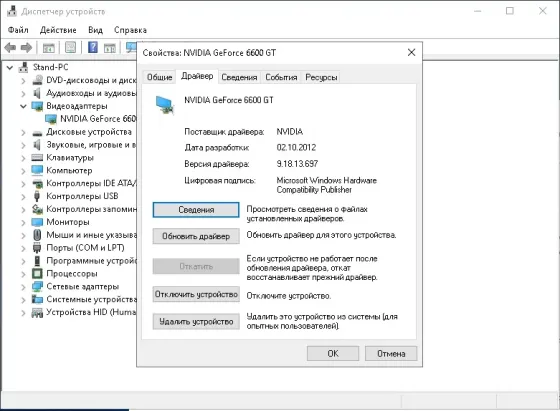Viewport: 560px width, 411px height.
Task: Click the USB controllers icon
Action: (37, 196)
